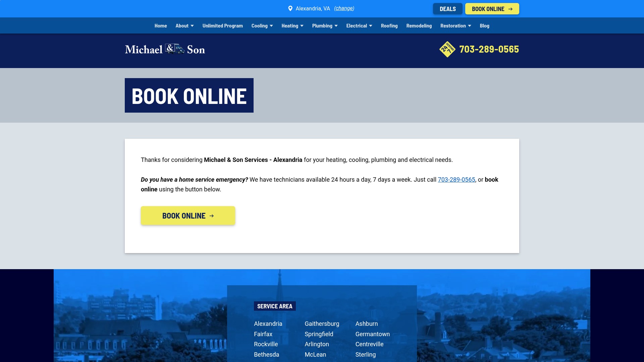Select Alexandria in the service area
Viewport: 644px width, 362px height.
[268, 324]
